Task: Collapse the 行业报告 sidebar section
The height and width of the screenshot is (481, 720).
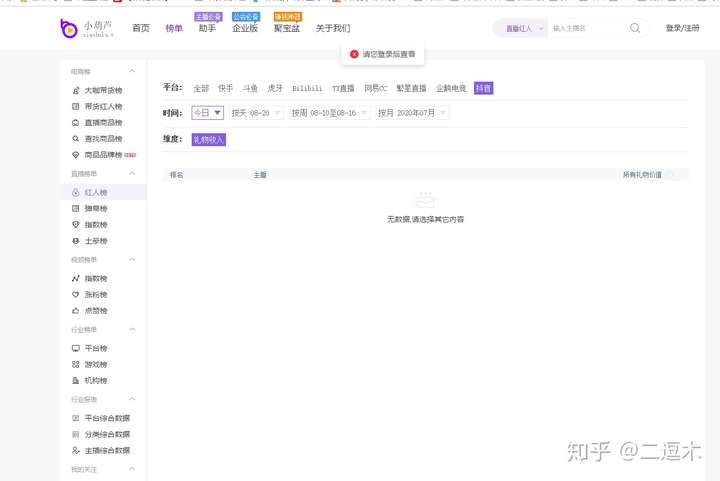Action: pos(132,399)
